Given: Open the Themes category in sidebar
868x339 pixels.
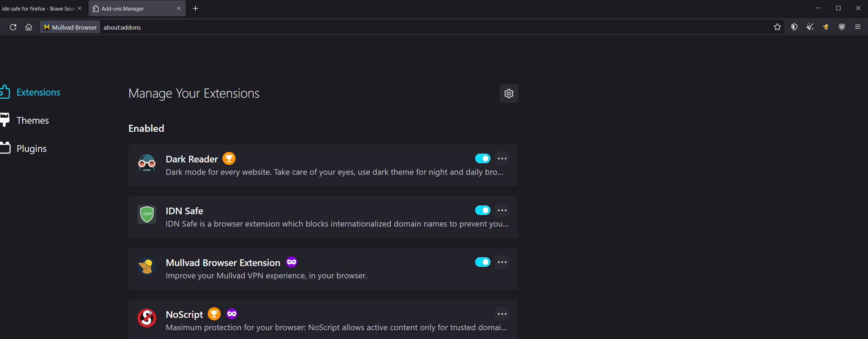Looking at the screenshot, I should click(25, 121).
